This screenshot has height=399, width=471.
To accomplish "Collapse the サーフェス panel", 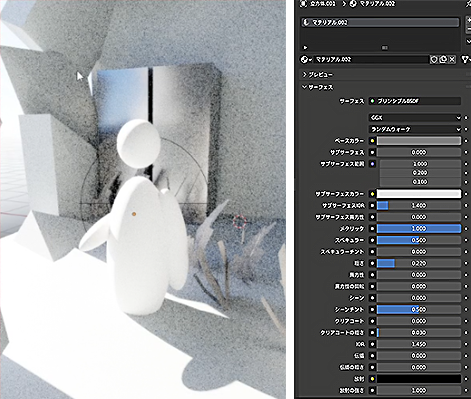I will pos(317,87).
